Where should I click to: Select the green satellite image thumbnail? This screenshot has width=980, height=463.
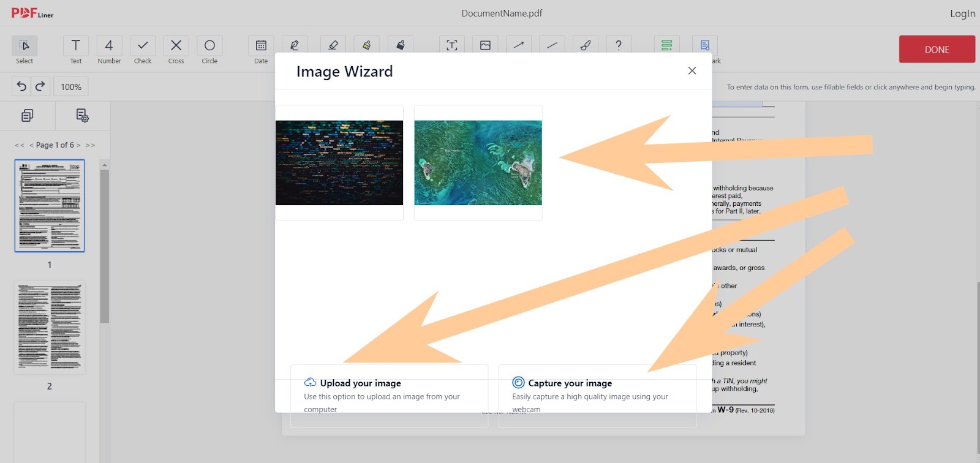click(x=478, y=162)
